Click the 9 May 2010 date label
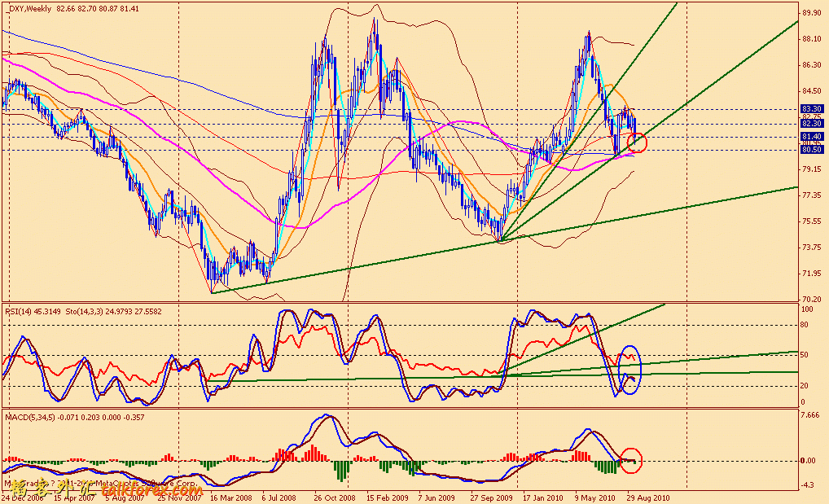829x504 pixels. [594, 497]
